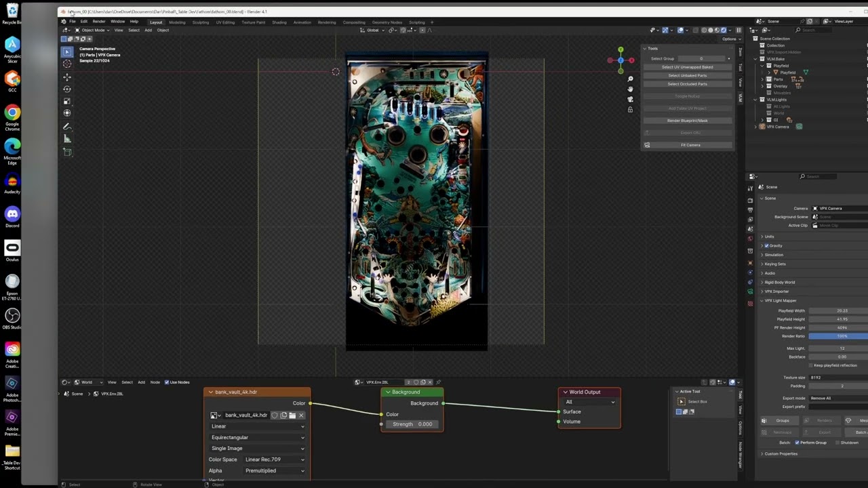Image resolution: width=868 pixels, height=488 pixels.
Task: Open the Single Image source dropdown
Action: (257, 448)
